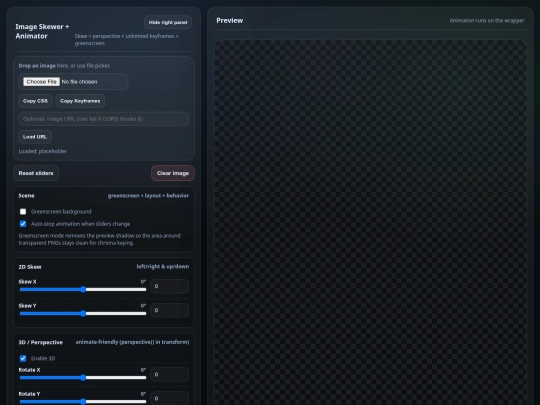Click the 'Image Skewer + Animator' title
Screen dimensions: 540x405
coord(42,31)
